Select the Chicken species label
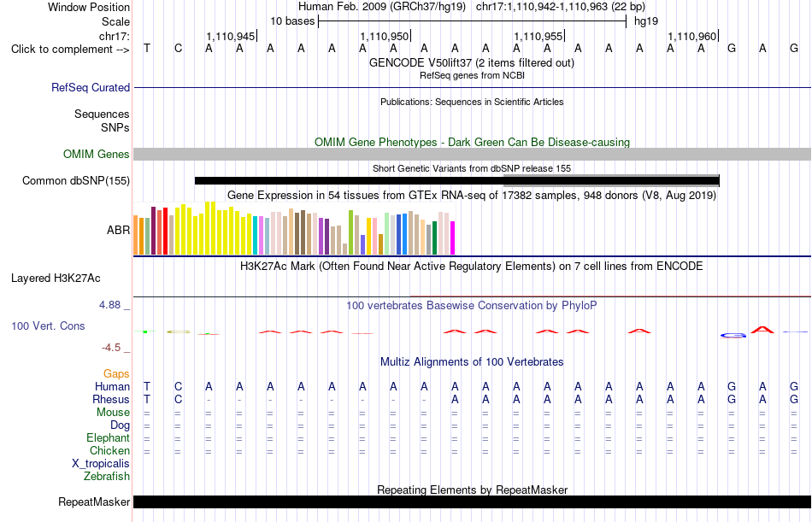This screenshot has height=522, width=812. [109, 451]
